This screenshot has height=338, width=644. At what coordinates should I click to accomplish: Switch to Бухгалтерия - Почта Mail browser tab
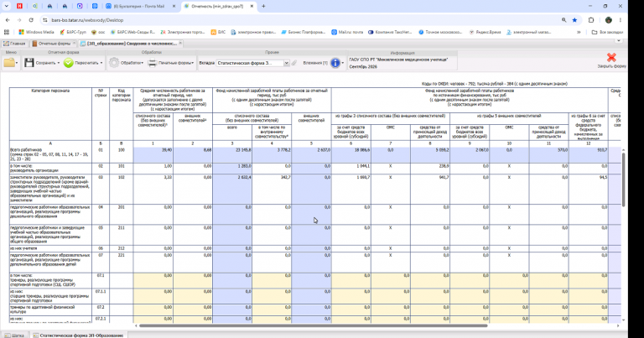pyautogui.click(x=141, y=6)
